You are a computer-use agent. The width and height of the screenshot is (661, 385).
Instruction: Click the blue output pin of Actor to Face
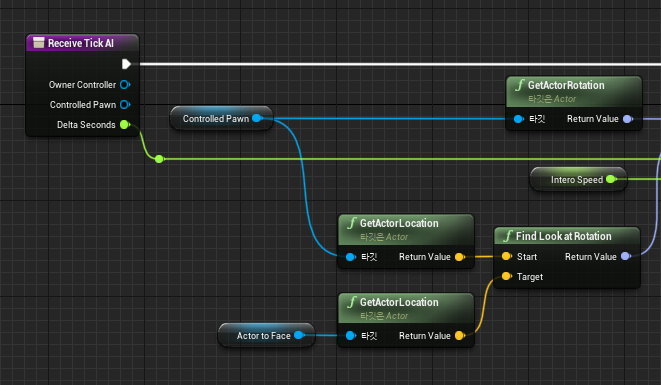tap(299, 335)
